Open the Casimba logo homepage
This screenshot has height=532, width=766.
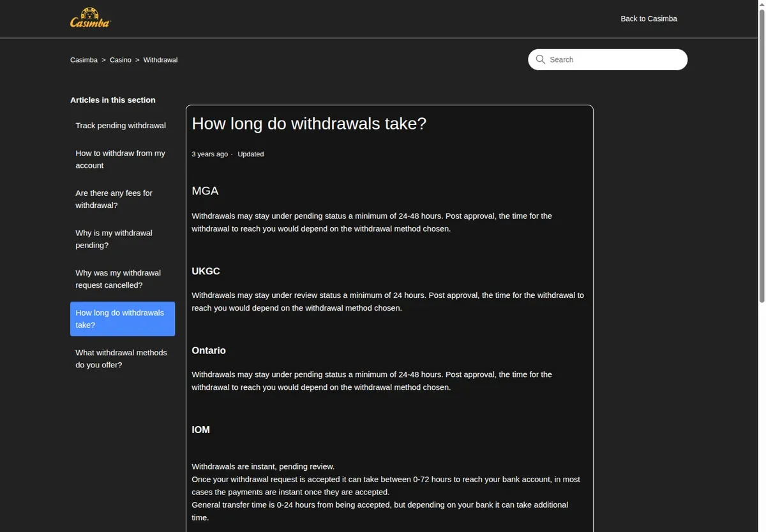click(x=90, y=18)
